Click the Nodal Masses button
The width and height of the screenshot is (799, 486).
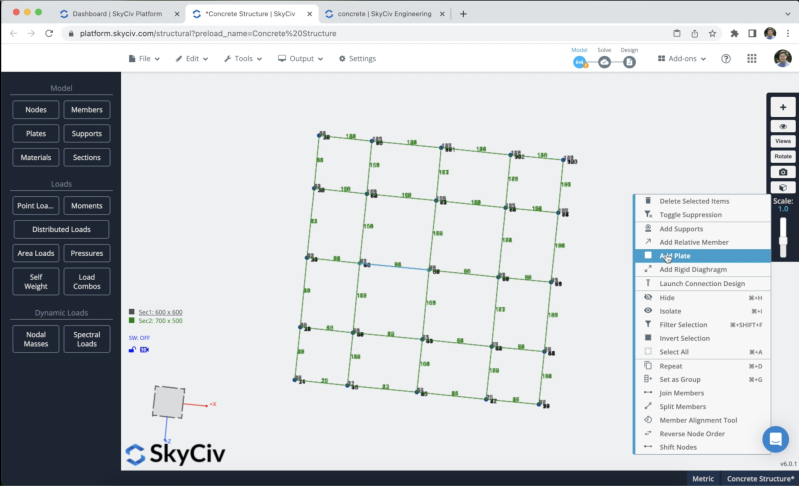click(x=36, y=339)
